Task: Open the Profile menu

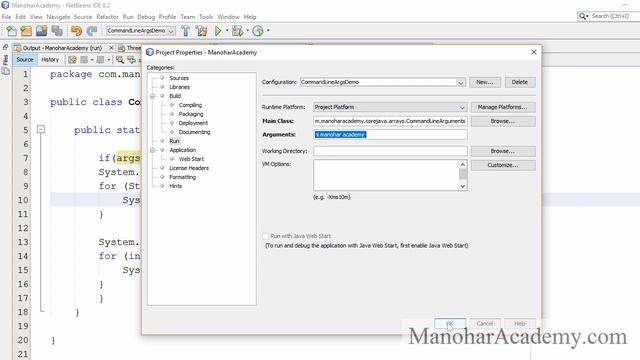Action: (167, 17)
